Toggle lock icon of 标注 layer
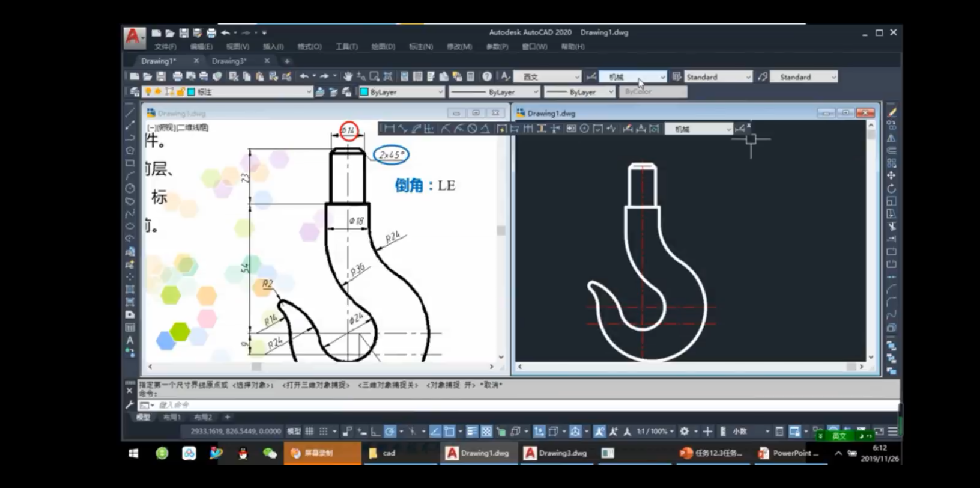 [x=180, y=92]
